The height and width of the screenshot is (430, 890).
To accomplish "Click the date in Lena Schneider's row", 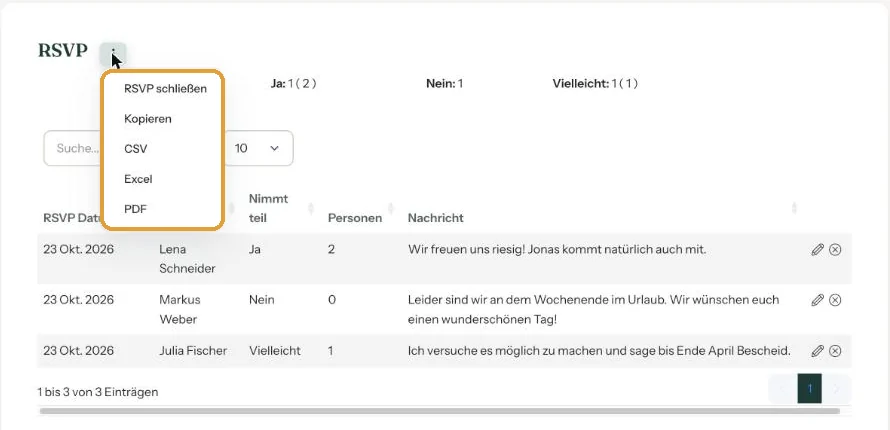I will [x=78, y=250].
